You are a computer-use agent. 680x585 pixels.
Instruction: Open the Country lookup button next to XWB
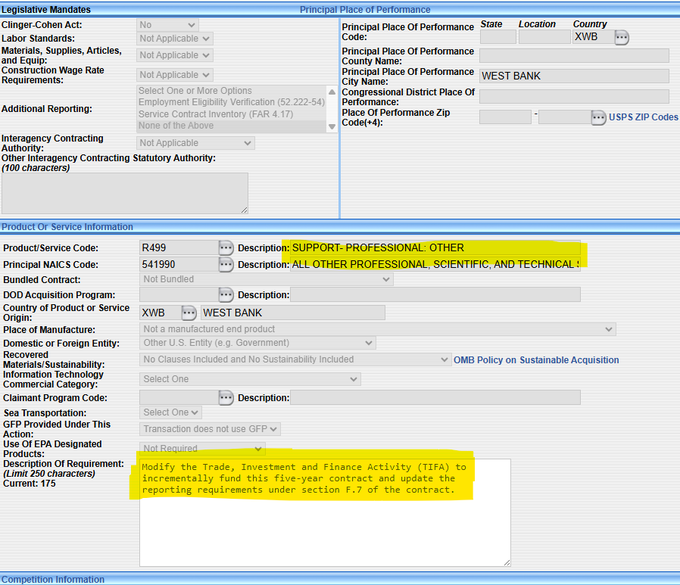[621, 37]
